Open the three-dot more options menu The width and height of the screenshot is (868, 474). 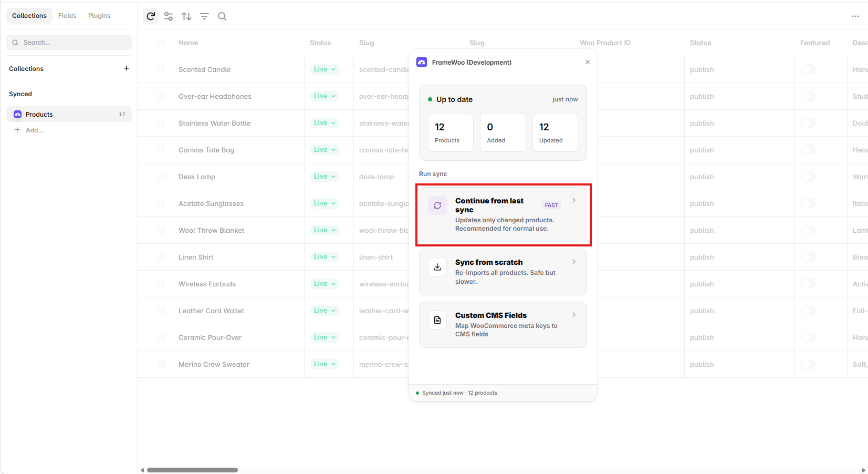(x=855, y=16)
